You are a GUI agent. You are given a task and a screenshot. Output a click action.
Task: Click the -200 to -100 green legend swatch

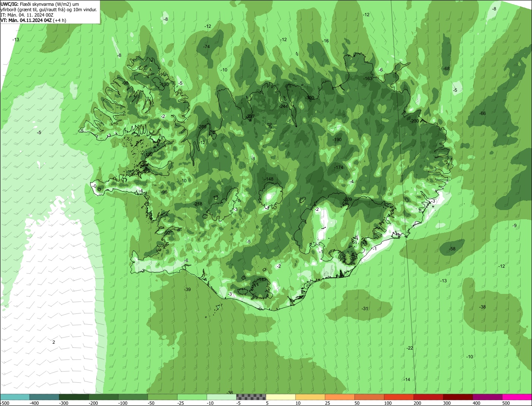pyautogui.click(x=103, y=397)
